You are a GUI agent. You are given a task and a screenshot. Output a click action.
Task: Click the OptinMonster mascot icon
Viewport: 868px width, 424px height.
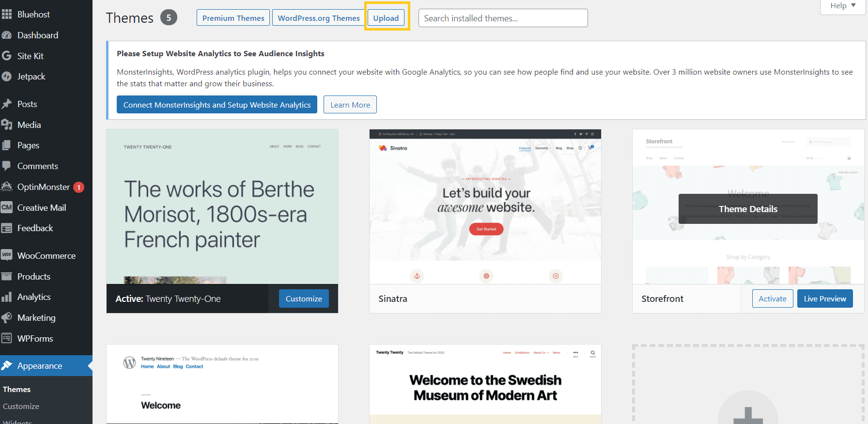pos(7,187)
